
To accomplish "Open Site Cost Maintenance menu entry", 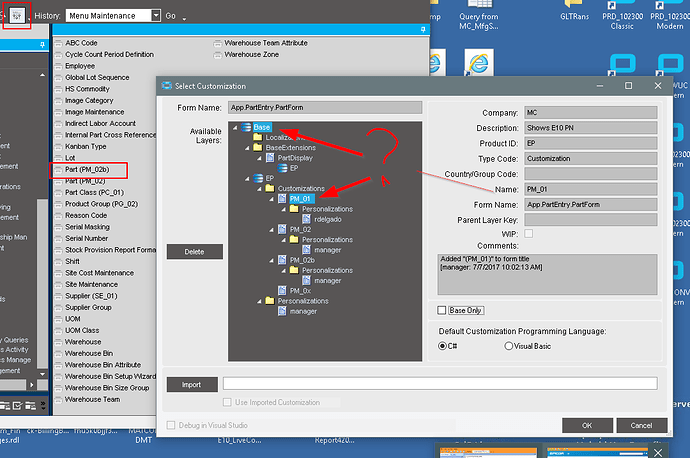I will click(99, 273).
